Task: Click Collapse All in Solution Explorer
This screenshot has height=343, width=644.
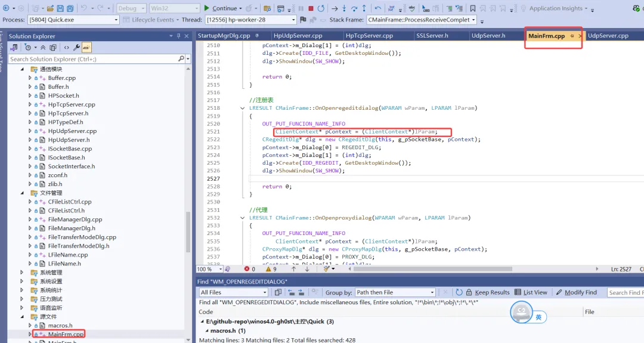Action: pyautogui.click(x=43, y=48)
